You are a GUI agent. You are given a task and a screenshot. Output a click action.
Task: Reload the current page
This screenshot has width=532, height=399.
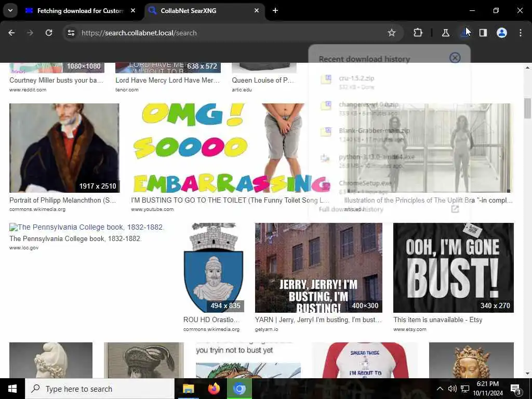(x=49, y=33)
